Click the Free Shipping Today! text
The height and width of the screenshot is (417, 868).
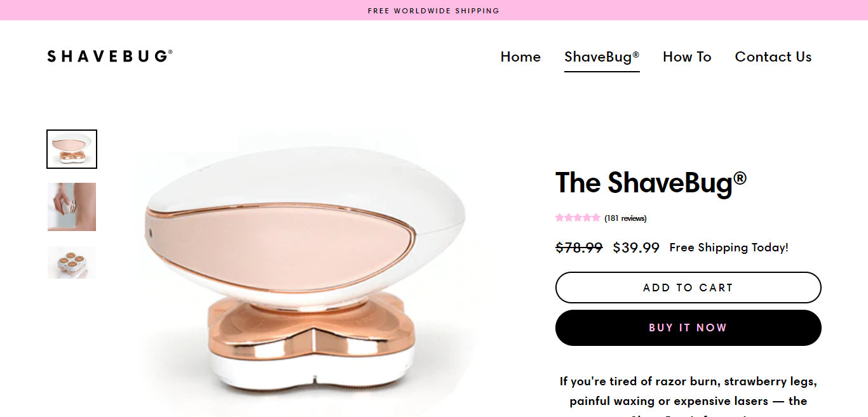click(729, 248)
